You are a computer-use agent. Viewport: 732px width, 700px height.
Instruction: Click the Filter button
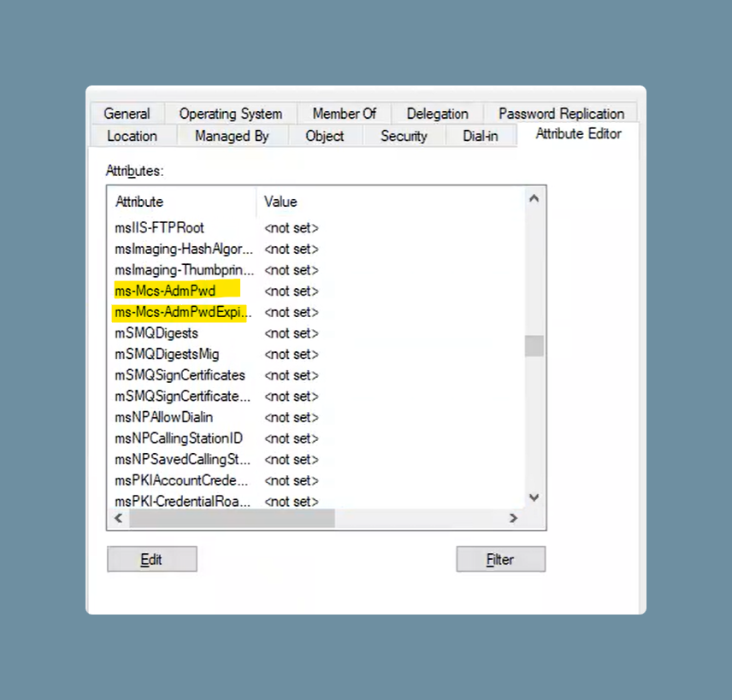coord(500,559)
